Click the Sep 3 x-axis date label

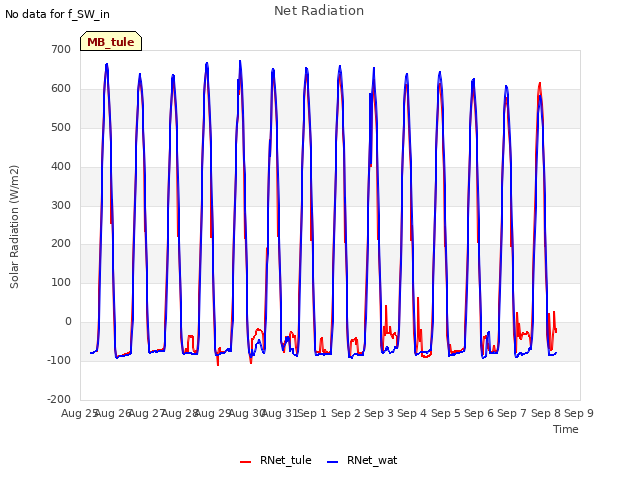coord(379,413)
